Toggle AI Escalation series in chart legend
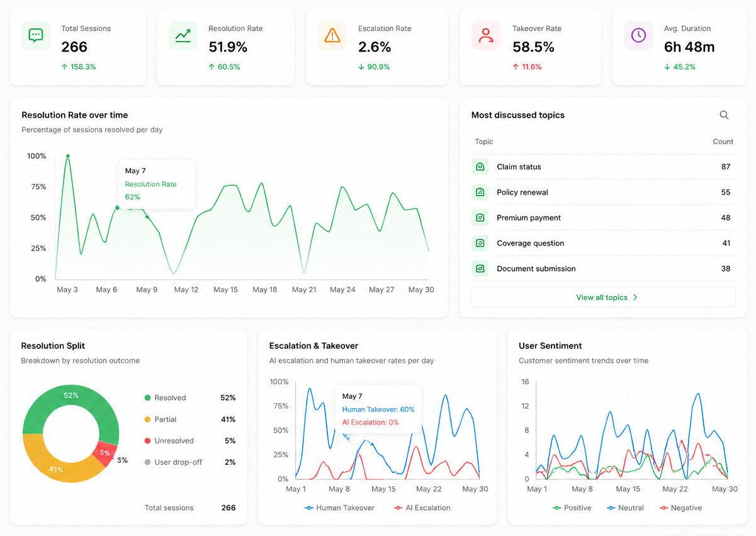 click(422, 508)
